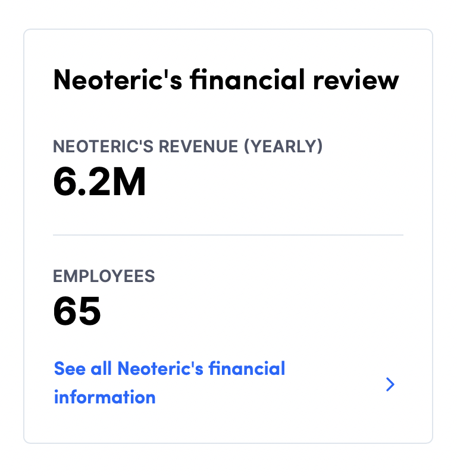Click the digit 5 in employee count

click(89, 311)
